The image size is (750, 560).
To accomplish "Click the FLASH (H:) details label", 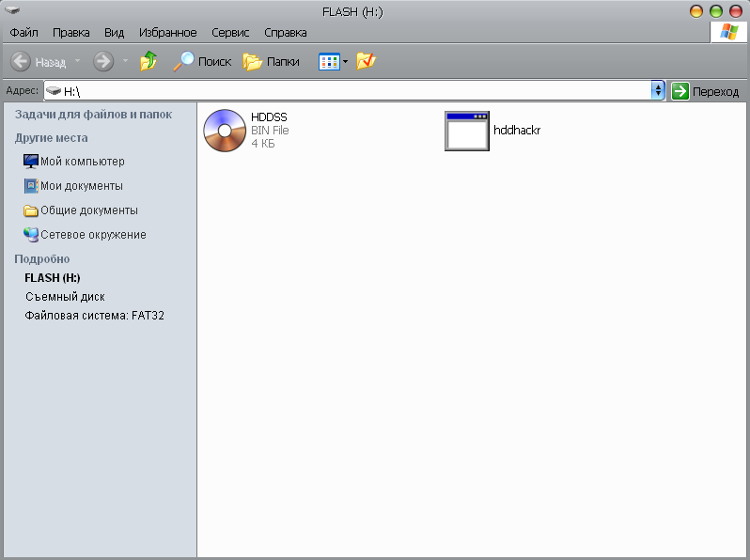I will point(52,277).
